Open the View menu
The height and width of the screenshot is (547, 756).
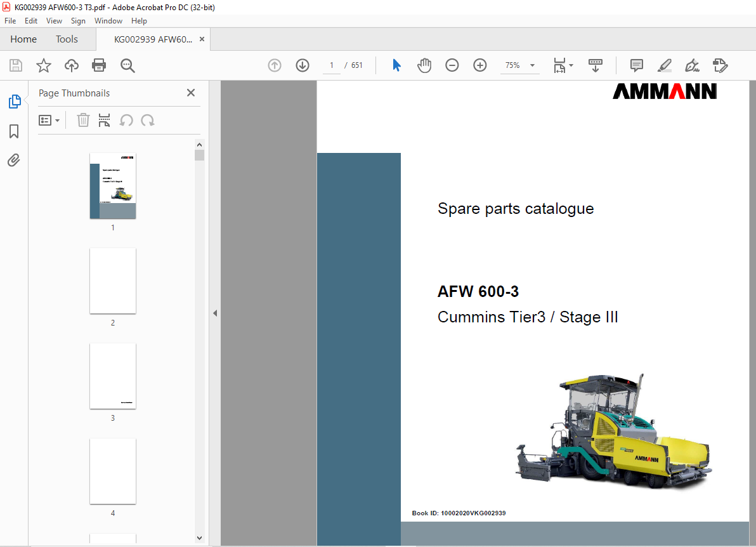54,21
